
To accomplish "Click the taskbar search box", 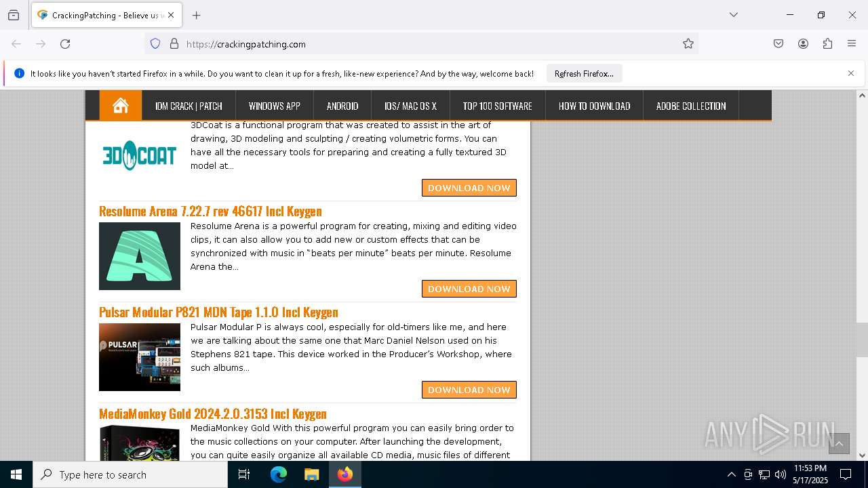I will tap(130, 474).
